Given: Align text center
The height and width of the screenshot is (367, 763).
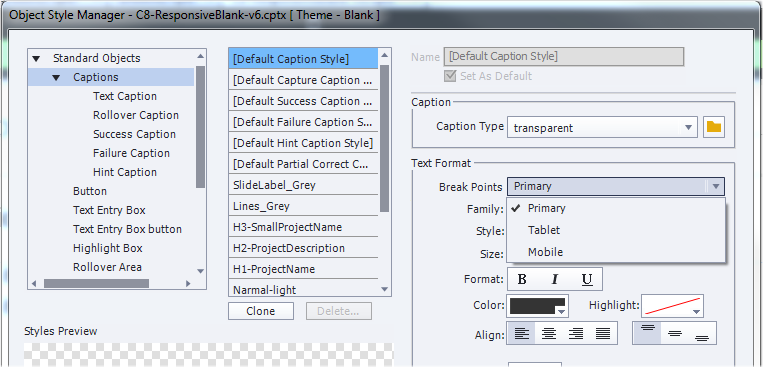Looking at the screenshot, I should coord(549,333).
